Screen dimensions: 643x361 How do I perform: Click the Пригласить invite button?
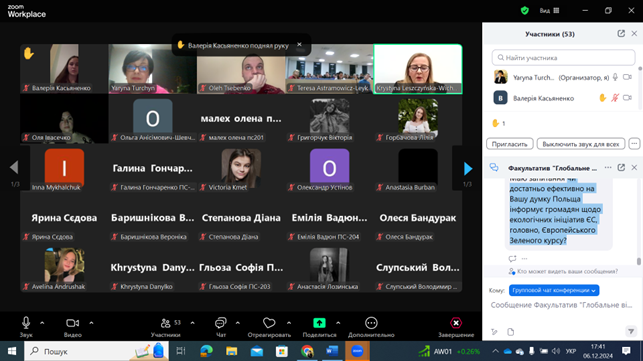[510, 144]
